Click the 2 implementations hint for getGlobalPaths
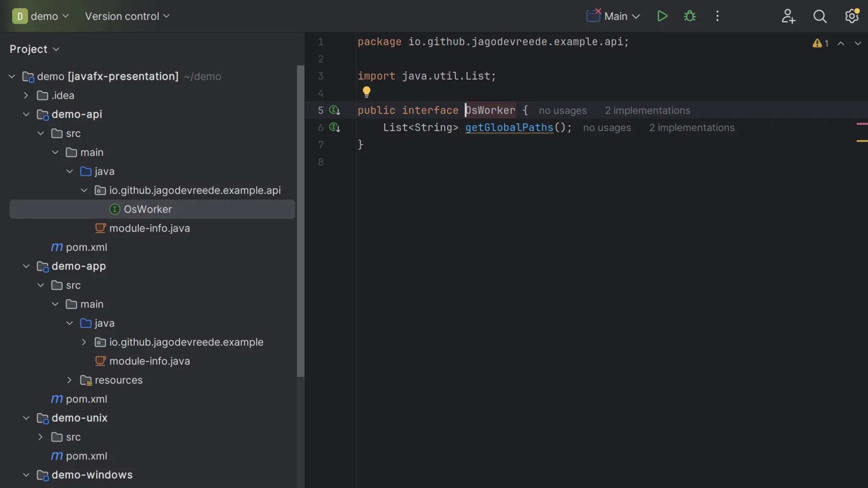The width and height of the screenshot is (868, 488). pyautogui.click(x=692, y=128)
